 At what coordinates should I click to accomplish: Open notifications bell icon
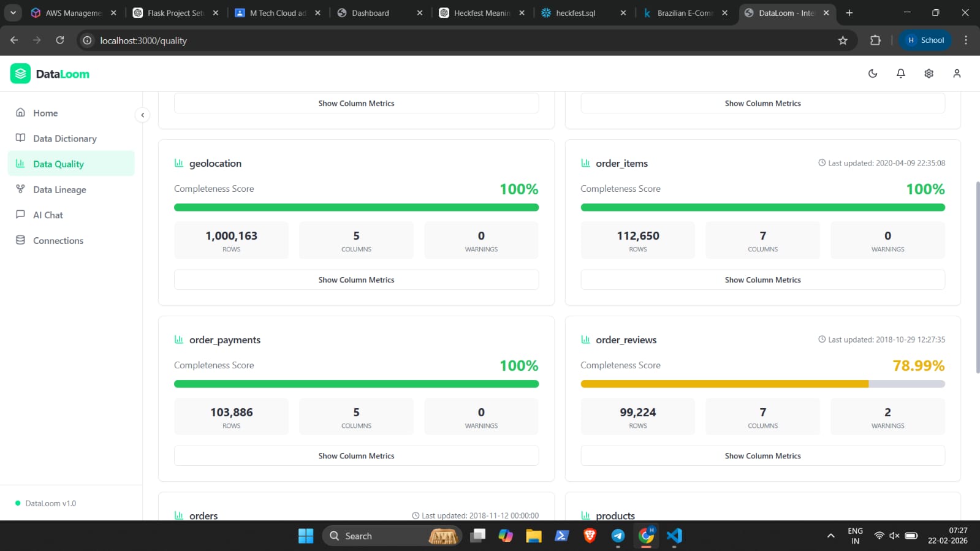pos(901,74)
